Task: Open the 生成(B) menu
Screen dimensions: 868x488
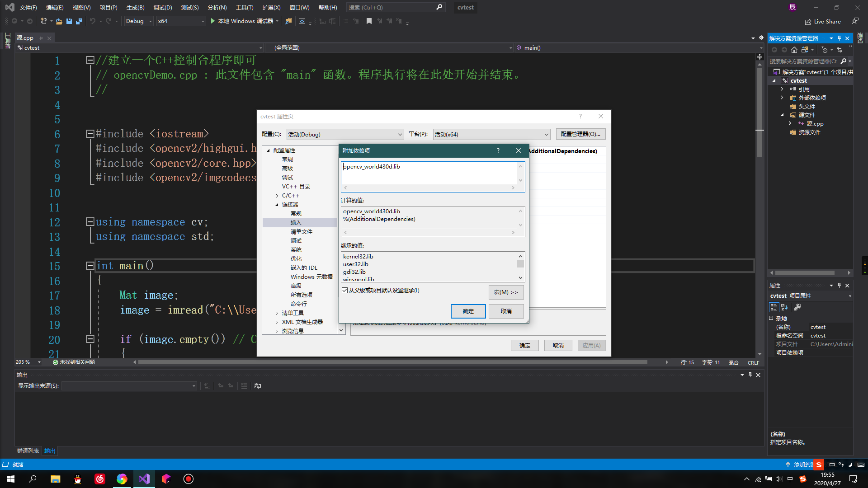Action: 135,7
